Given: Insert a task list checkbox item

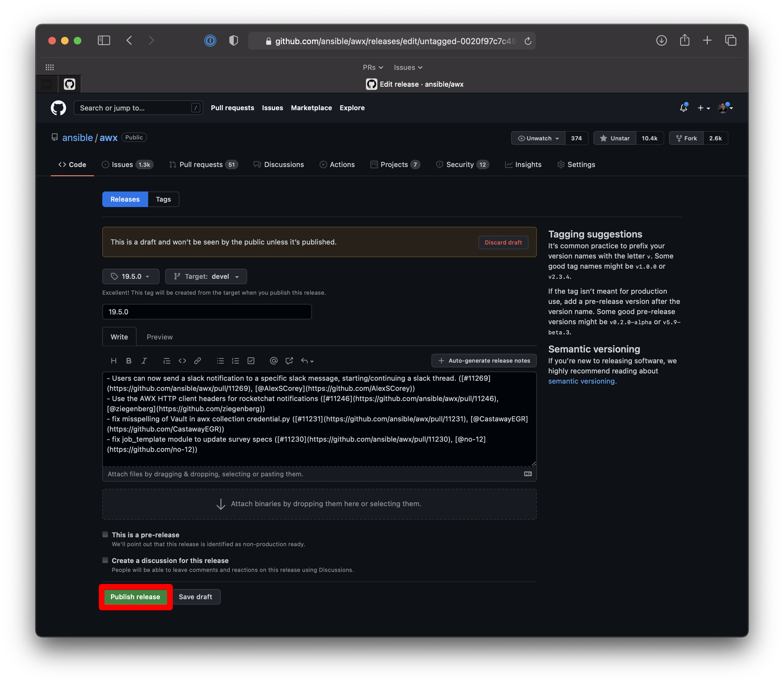Looking at the screenshot, I should pos(251,360).
